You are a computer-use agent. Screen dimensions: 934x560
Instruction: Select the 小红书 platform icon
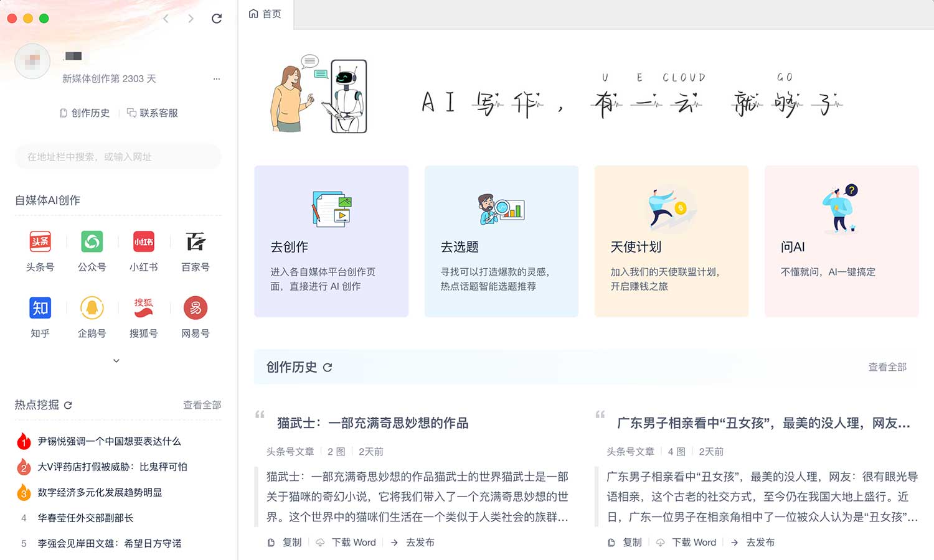click(x=143, y=242)
